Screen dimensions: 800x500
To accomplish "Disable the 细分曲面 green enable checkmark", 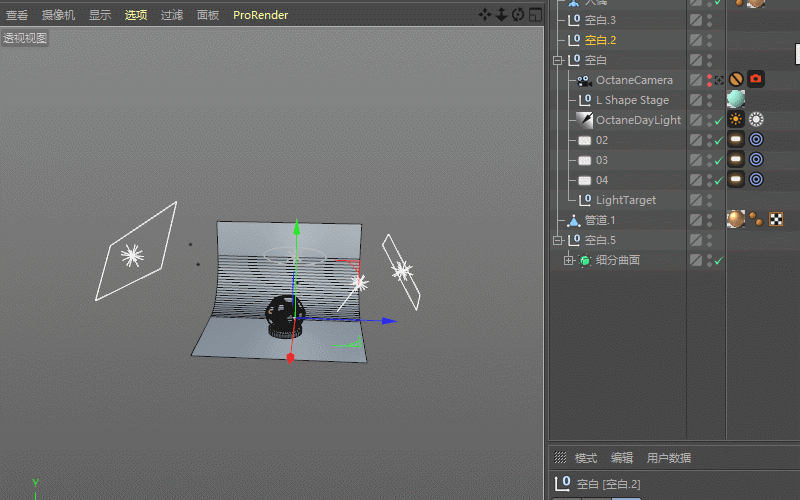I will point(718,261).
